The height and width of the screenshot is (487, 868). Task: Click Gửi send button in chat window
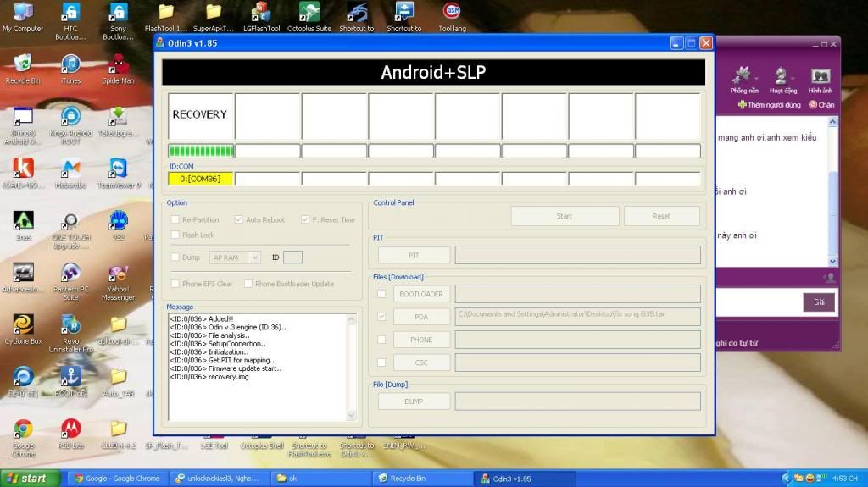(819, 302)
